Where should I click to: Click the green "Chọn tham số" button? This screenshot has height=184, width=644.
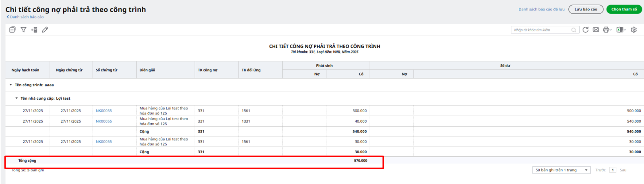[x=624, y=9]
